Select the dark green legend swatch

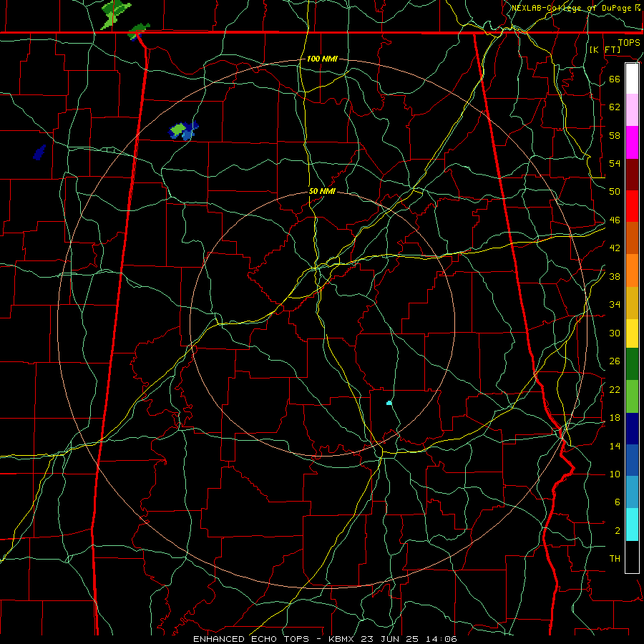pos(632,364)
